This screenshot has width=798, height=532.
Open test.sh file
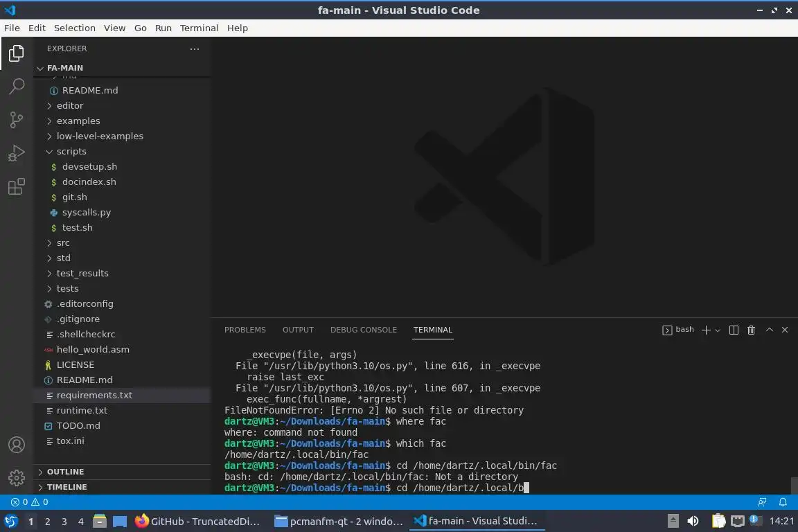click(122, 228)
